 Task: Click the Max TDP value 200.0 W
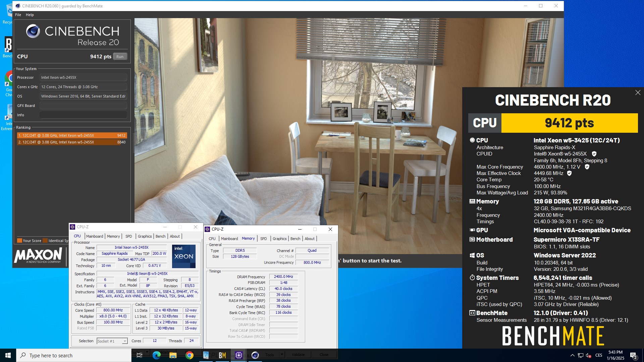click(x=159, y=254)
